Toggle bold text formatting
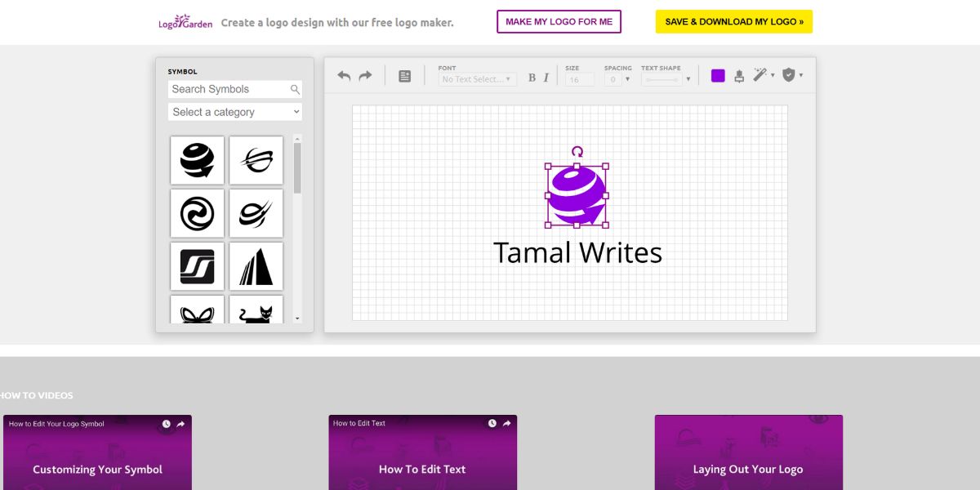The image size is (980, 490). click(532, 78)
